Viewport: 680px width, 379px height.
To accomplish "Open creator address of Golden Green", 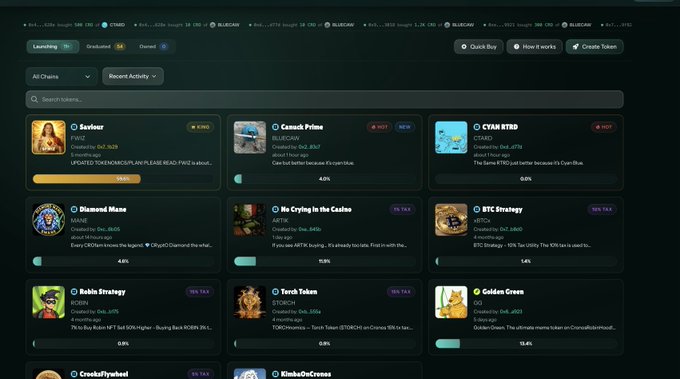I will click(511, 312).
